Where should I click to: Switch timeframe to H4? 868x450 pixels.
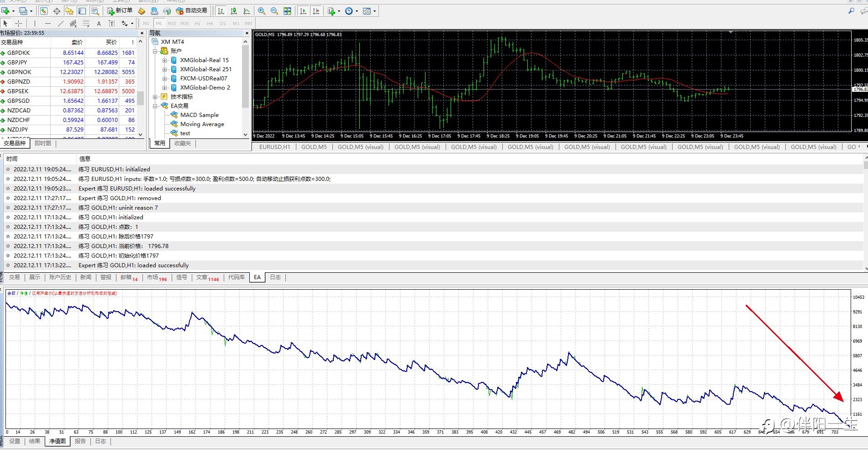click(x=210, y=23)
